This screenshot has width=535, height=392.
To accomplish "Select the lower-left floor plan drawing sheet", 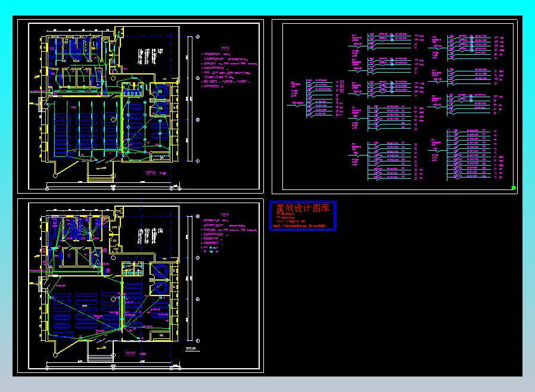I will (141, 285).
